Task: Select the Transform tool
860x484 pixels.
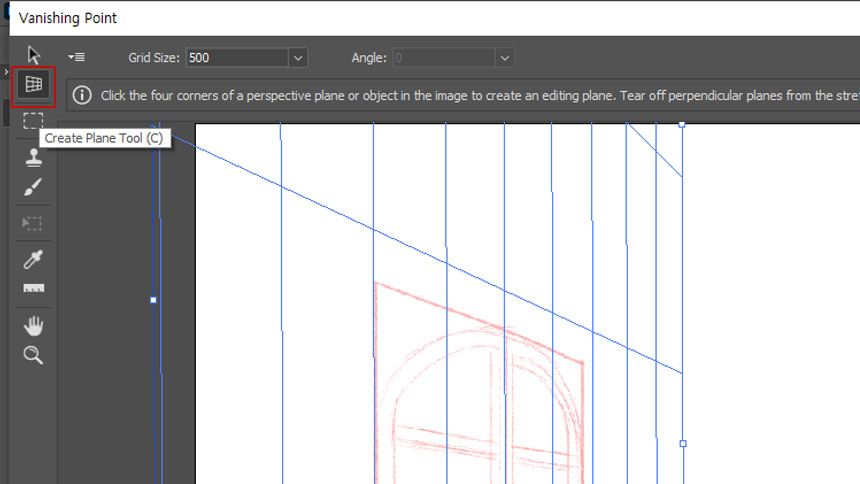Action: click(32, 223)
